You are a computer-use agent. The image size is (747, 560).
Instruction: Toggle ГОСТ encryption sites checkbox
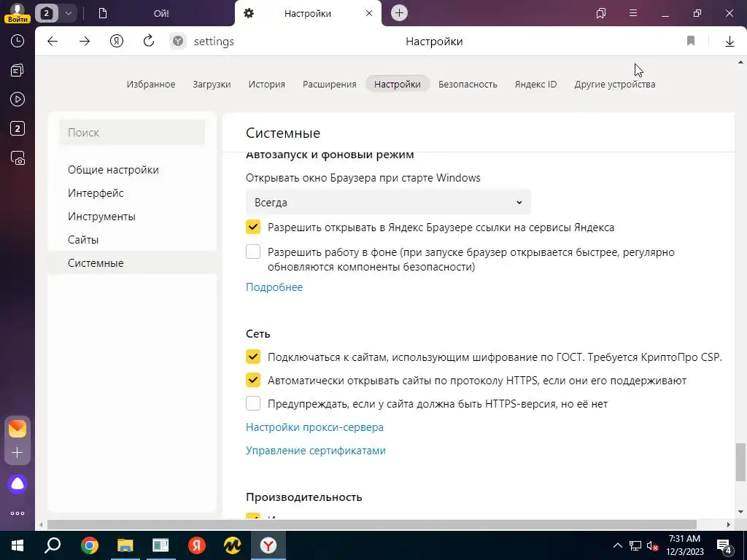[253, 357]
